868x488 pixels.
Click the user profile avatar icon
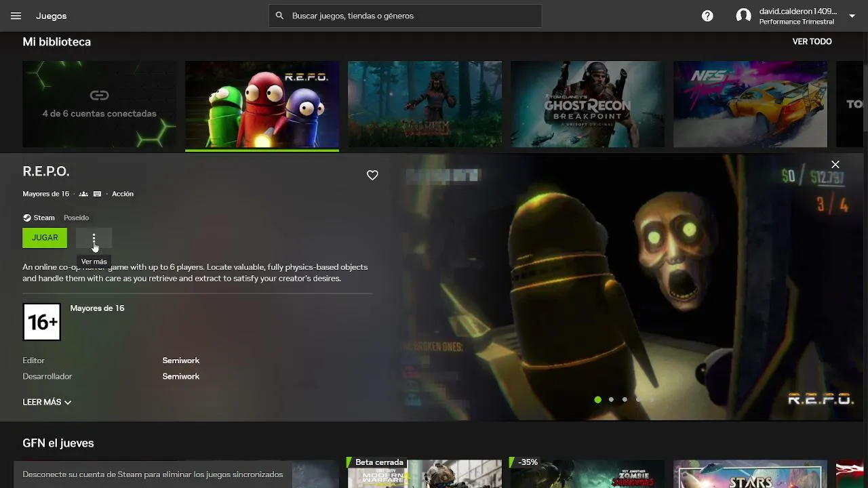744,16
